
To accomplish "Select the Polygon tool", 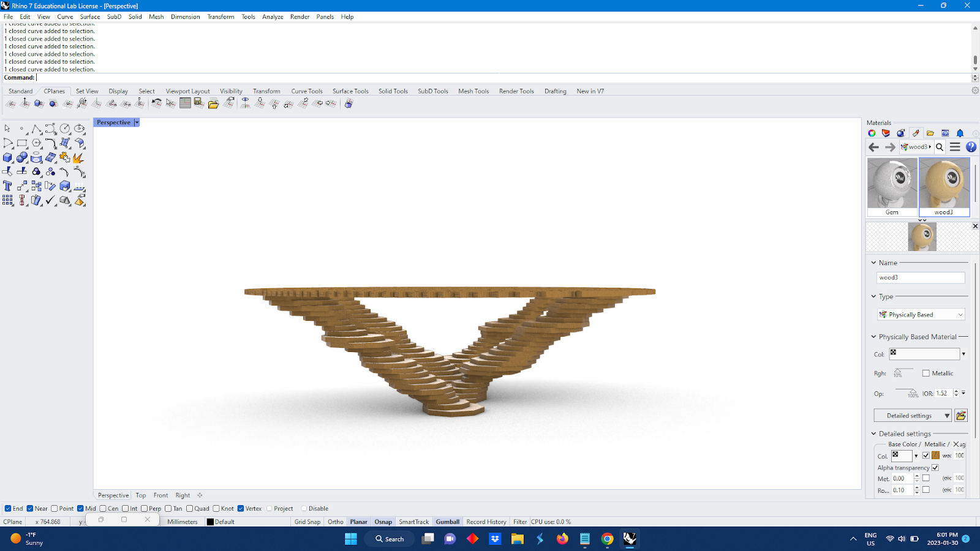I will 37,143.
